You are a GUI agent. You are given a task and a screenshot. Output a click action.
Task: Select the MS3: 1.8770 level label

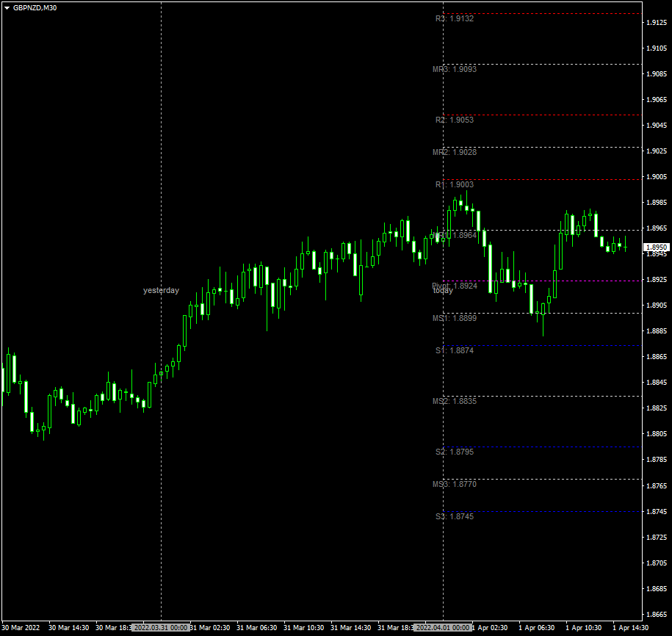click(454, 485)
